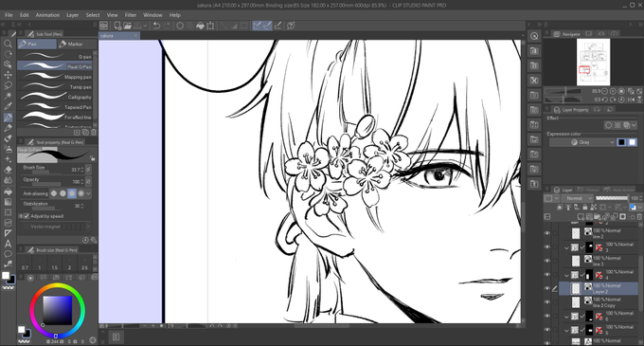The image size is (644, 346).
Task: Select the Eraser tool
Action: coord(8,170)
